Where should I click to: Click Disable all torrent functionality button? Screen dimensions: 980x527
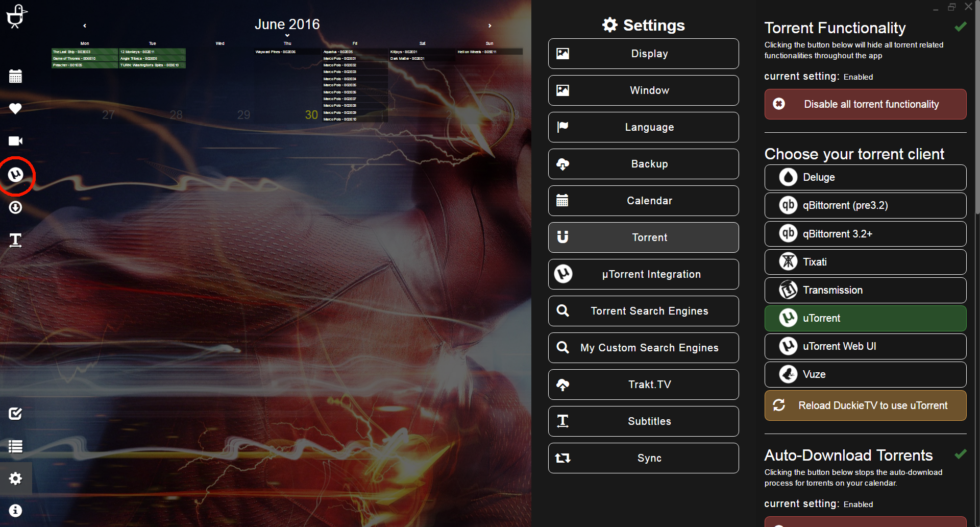(865, 104)
